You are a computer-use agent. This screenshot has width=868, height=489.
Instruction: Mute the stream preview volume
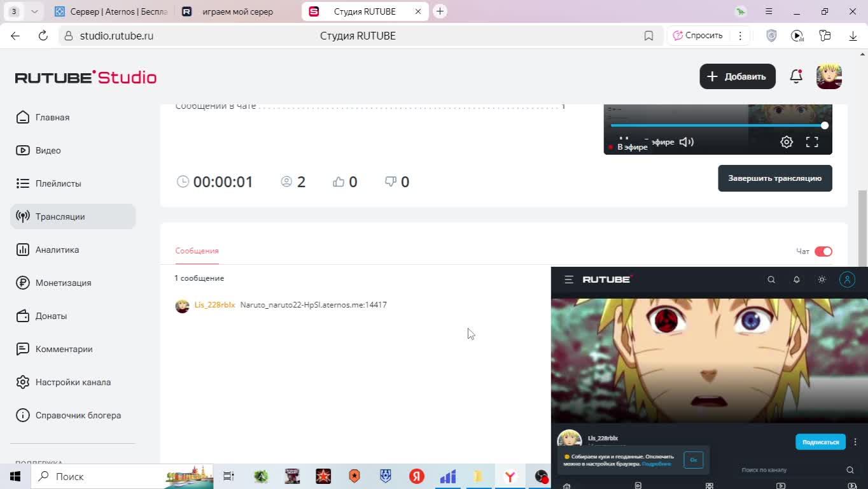pos(686,142)
